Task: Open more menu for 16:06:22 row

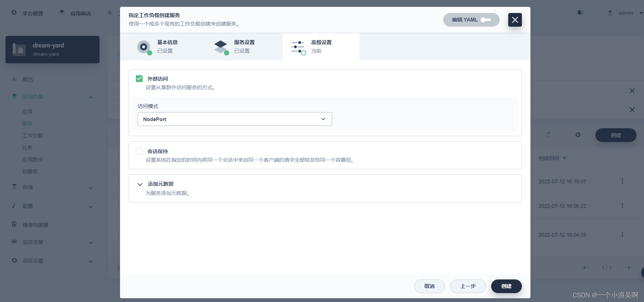Action: 622,206
